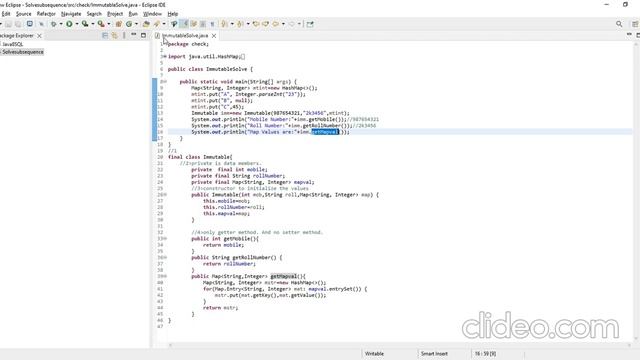This screenshot has height=360, width=640.
Task: Click the Debug bug icon
Action: [53, 24]
